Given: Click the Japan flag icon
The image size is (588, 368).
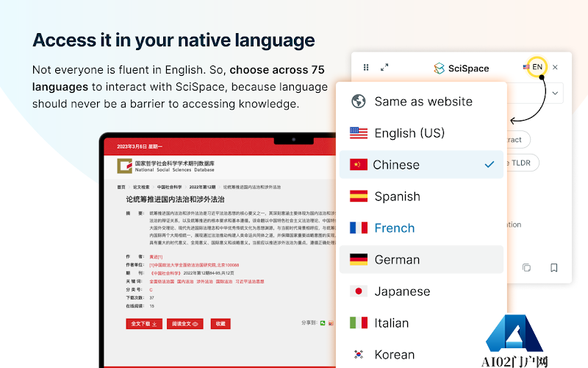Looking at the screenshot, I should pos(359,291).
